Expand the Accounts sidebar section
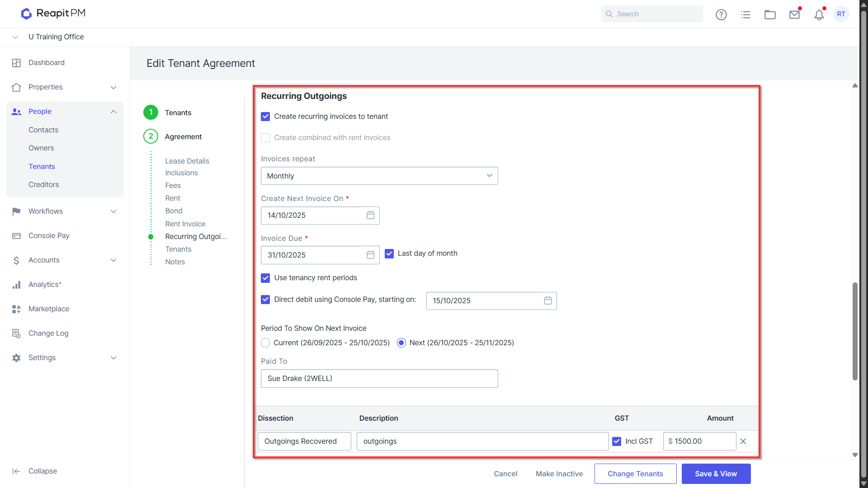Screen dimensions: 868x488 point(65,260)
